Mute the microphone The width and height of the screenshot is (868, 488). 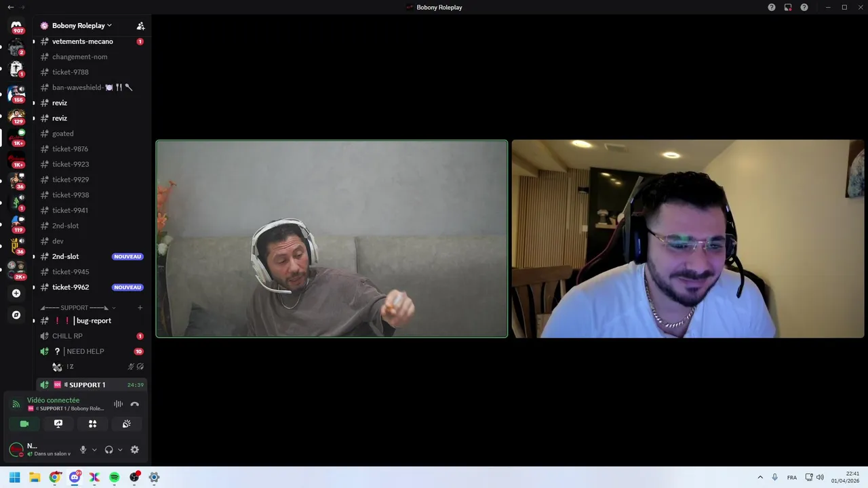tap(83, 449)
